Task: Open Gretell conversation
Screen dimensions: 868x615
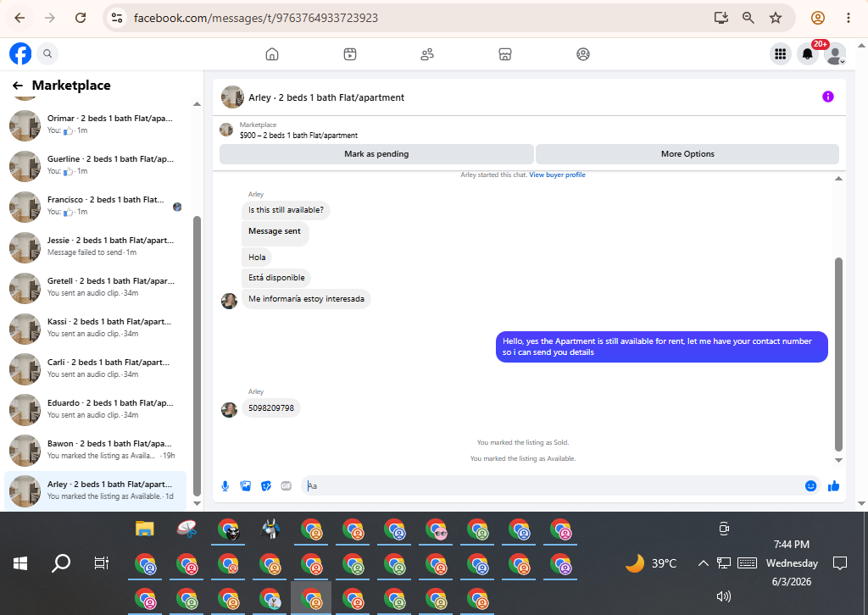Action: coord(95,287)
